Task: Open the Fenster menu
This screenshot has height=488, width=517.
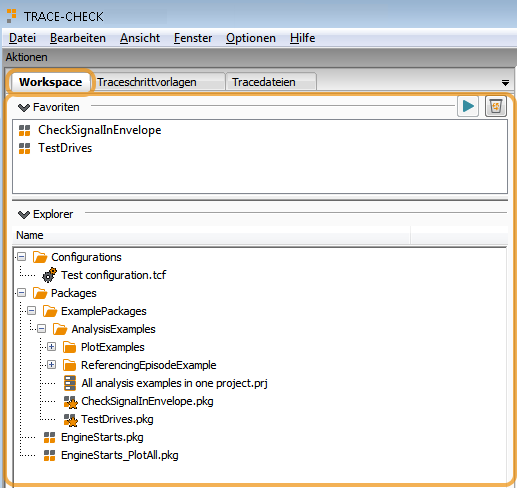Action: [193, 38]
